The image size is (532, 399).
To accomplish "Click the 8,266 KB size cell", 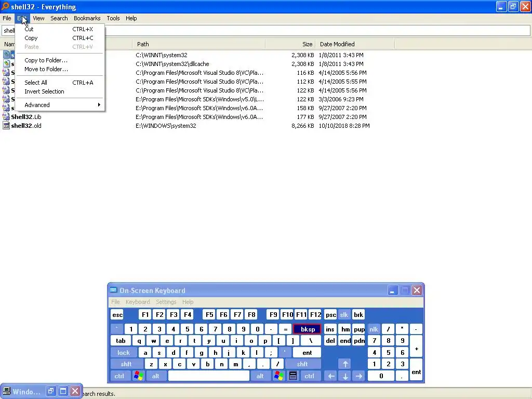I will click(303, 126).
